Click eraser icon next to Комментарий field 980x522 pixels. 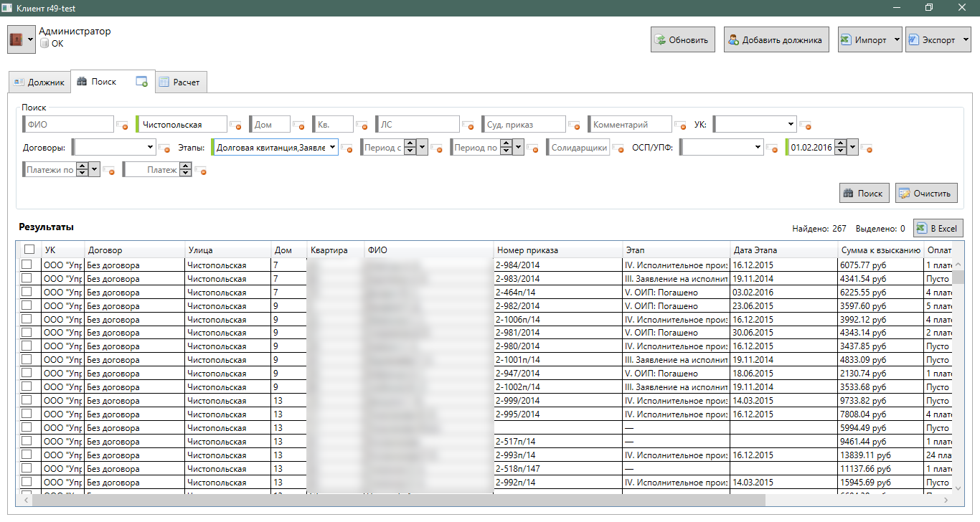pos(682,125)
